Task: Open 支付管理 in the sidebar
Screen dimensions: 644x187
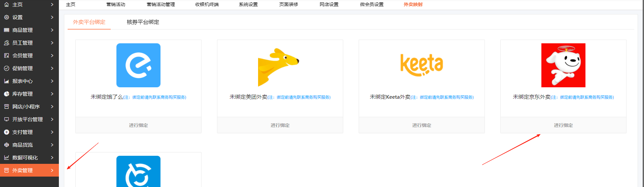Action: tap(29, 132)
